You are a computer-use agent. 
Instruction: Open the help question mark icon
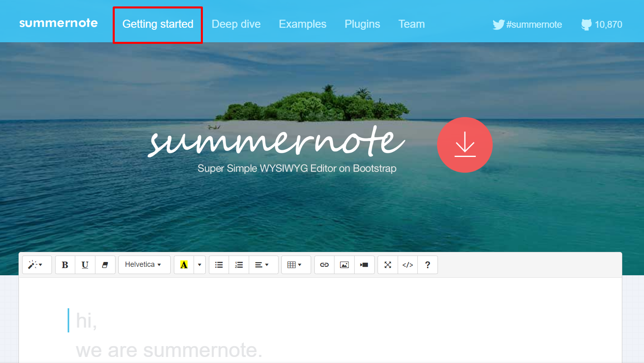[x=427, y=265]
